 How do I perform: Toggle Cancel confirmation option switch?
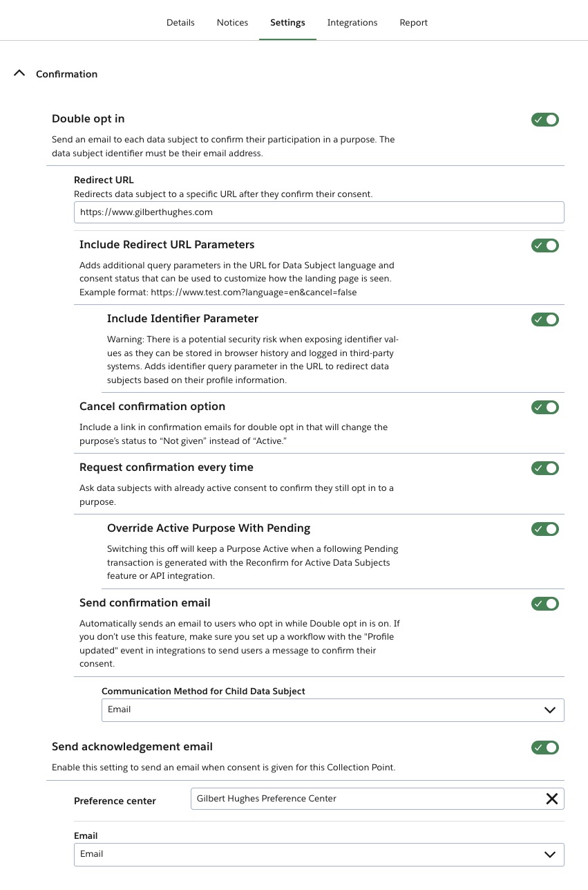coord(545,407)
